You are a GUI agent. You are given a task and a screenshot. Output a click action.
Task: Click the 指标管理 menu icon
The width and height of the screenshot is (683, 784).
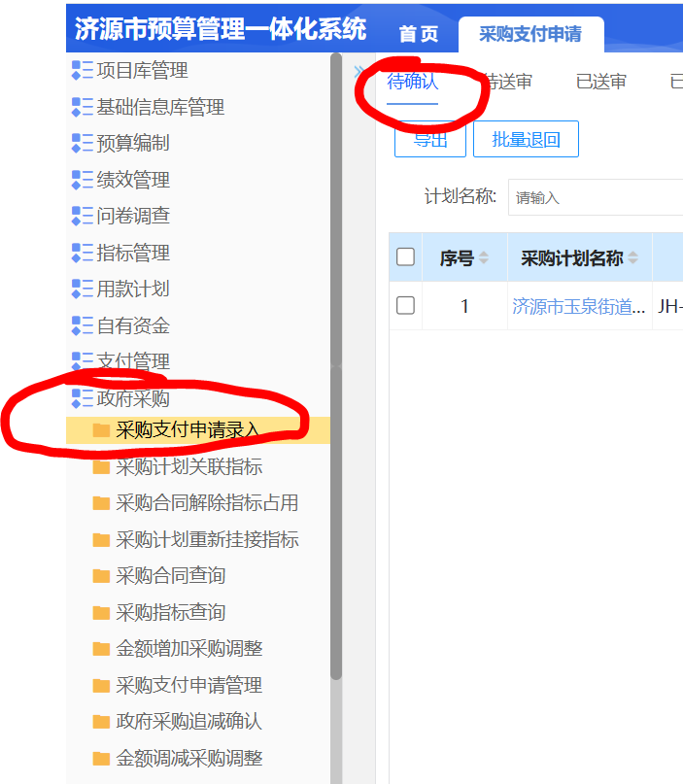coord(83,253)
